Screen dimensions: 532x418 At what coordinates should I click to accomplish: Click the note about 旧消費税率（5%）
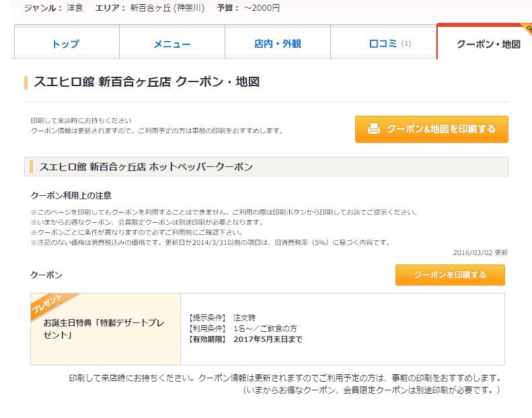click(x=211, y=242)
